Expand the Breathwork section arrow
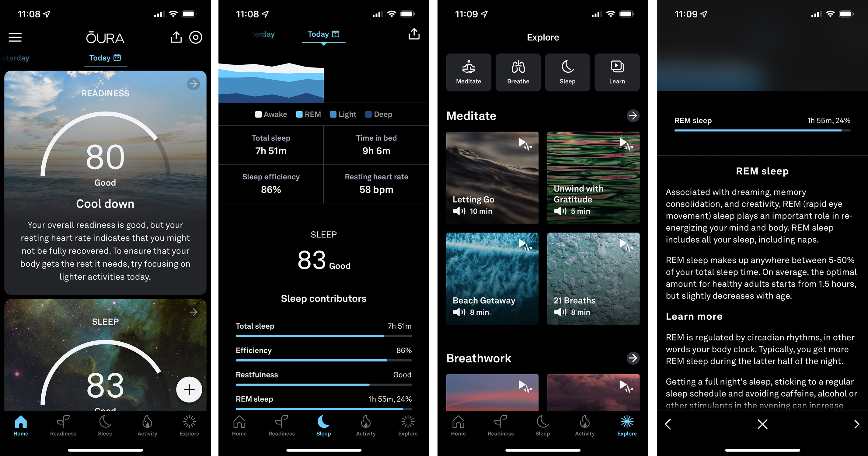868x456 pixels. pyautogui.click(x=633, y=358)
